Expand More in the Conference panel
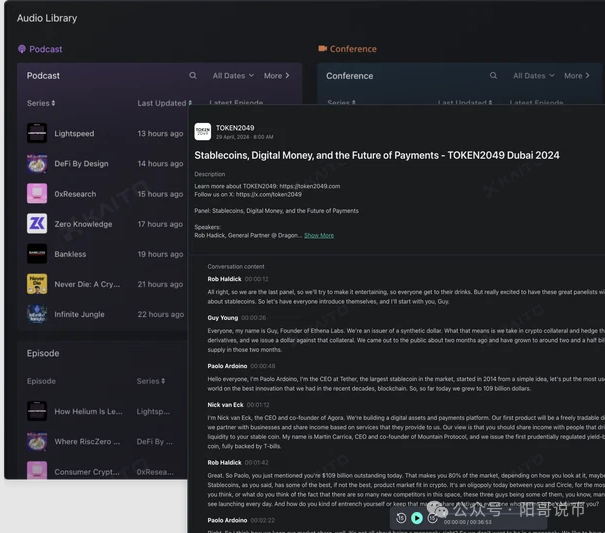The height and width of the screenshot is (533, 605). pos(577,76)
